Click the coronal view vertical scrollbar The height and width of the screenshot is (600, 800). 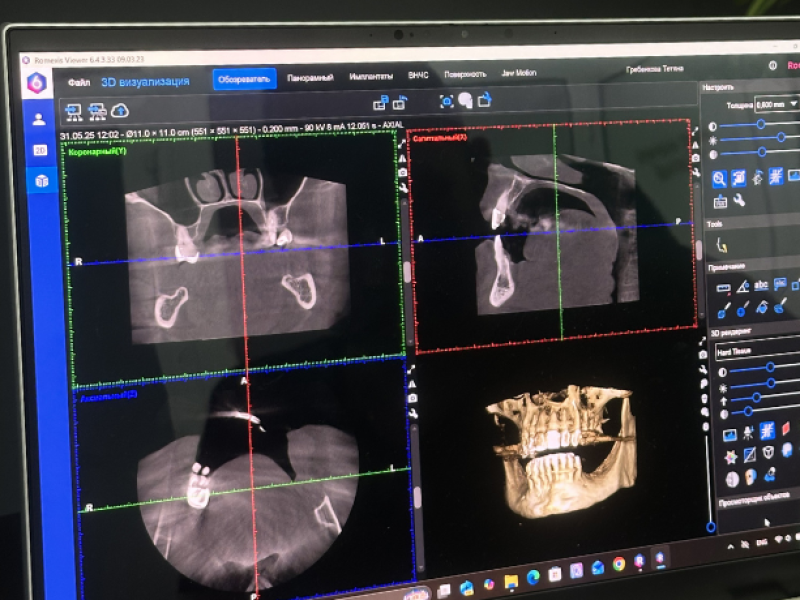click(x=407, y=273)
